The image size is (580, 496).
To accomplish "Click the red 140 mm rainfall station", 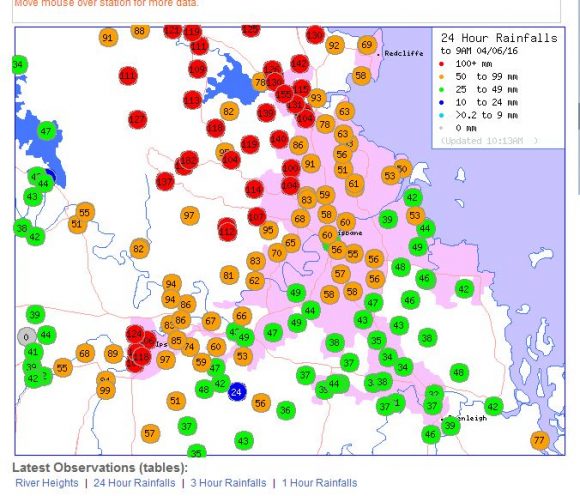I will tap(279, 139).
